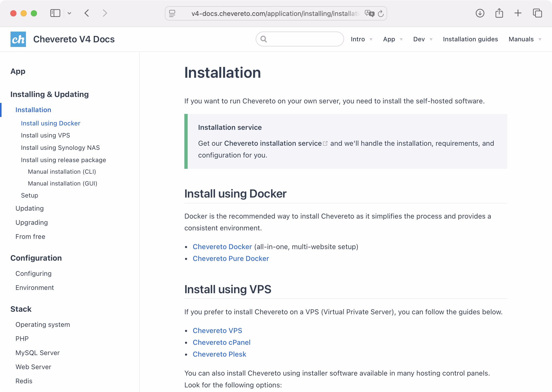This screenshot has height=392, width=552.
Task: Expand the Manuals dropdown menu
Action: 525,39
